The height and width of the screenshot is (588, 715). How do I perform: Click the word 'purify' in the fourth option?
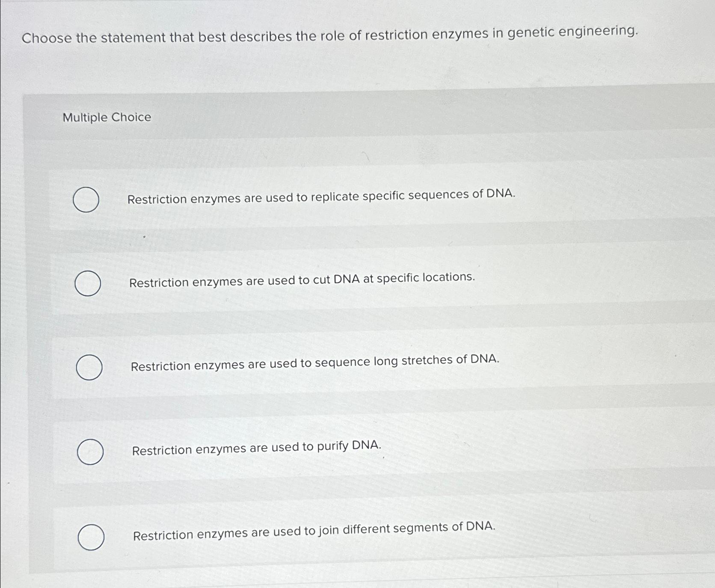click(x=332, y=446)
